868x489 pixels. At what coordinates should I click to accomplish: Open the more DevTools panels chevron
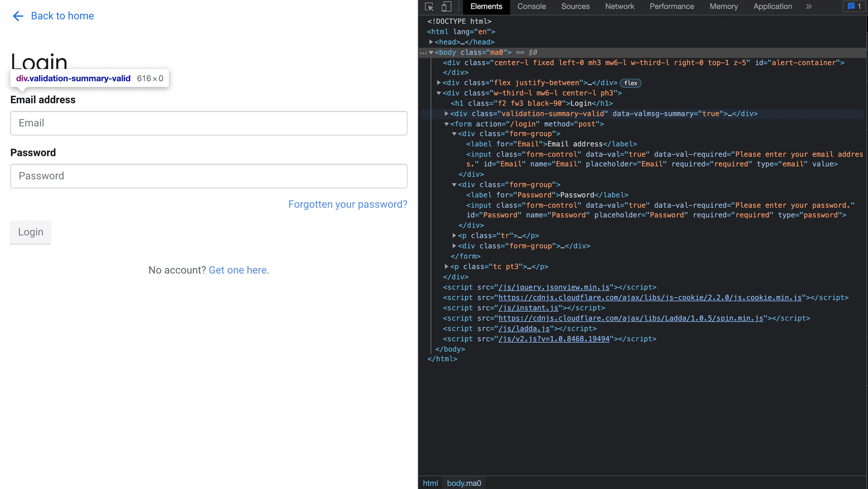[808, 7]
